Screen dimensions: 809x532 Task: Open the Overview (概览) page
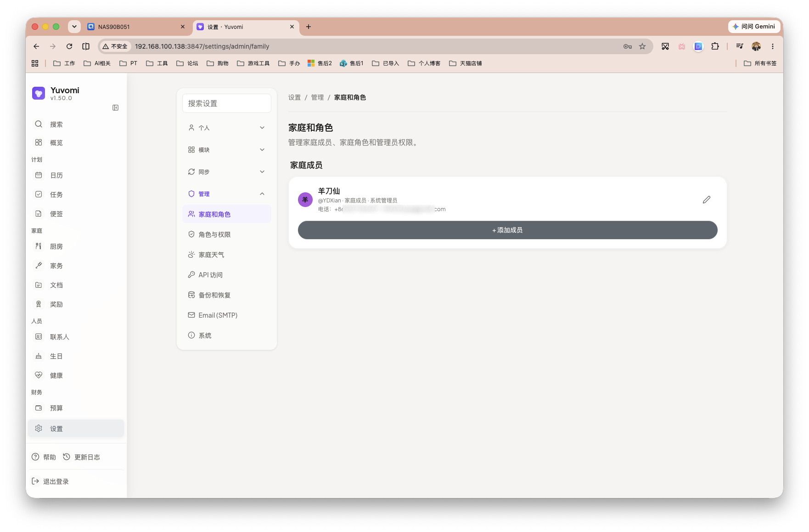[76, 143]
